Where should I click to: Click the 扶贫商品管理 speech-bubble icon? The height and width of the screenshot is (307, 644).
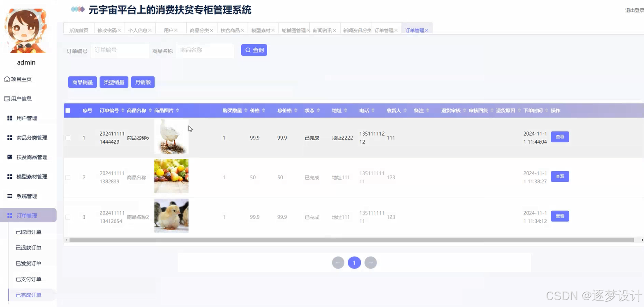click(9, 157)
